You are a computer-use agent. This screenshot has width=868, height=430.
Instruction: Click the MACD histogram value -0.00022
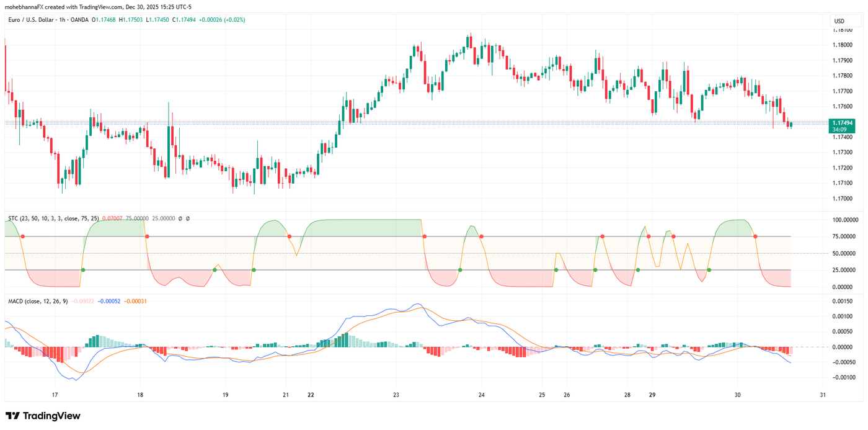coord(83,303)
